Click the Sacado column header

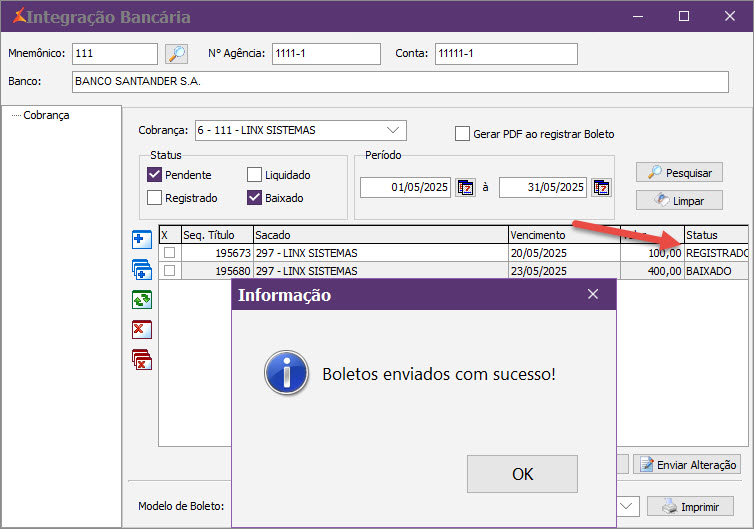[x=381, y=235]
